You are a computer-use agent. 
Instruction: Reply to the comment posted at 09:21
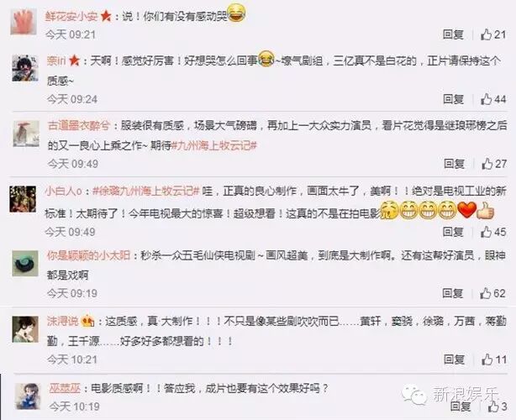[454, 34]
